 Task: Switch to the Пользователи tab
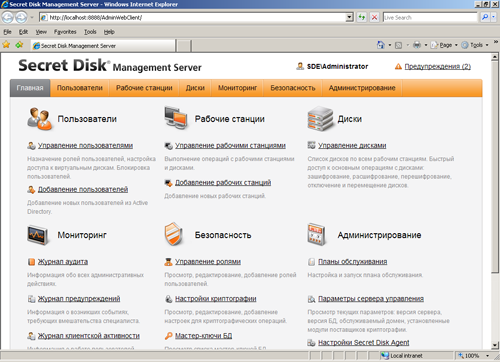pos(80,88)
